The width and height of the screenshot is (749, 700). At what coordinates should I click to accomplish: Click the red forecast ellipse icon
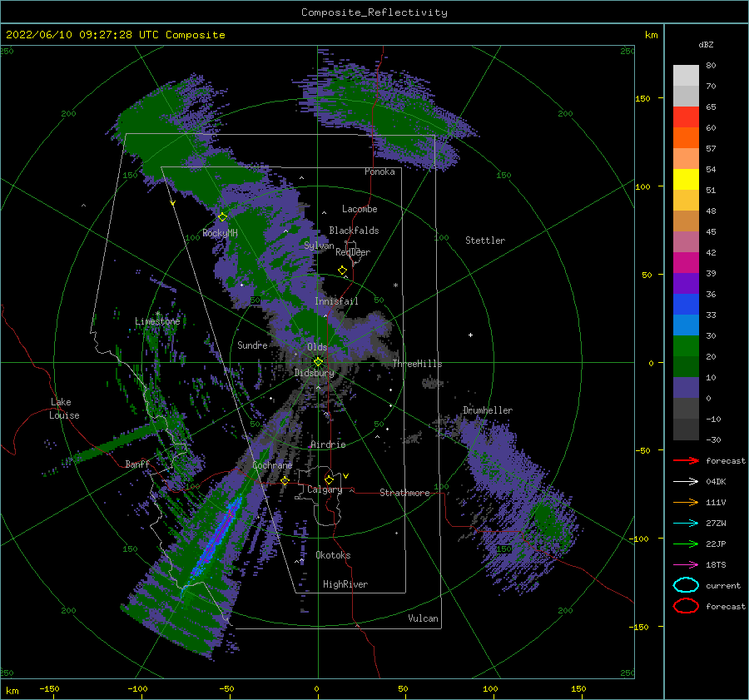point(686,606)
